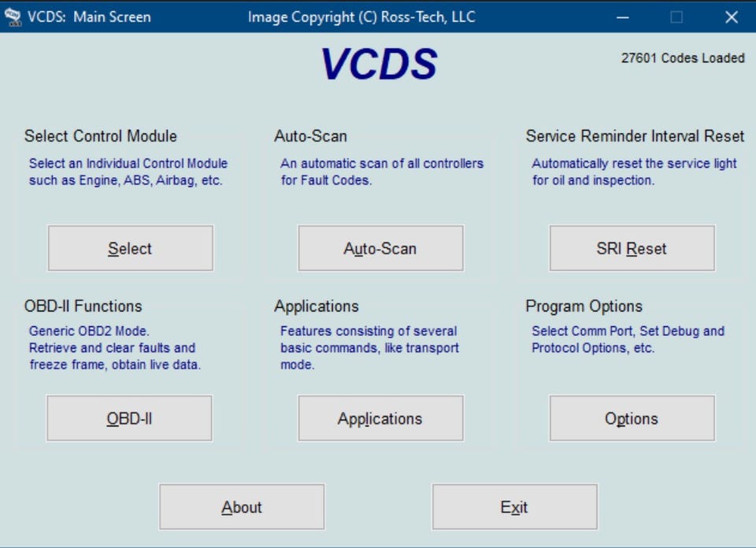The image size is (756, 548).
Task: Launch the Applications screen
Action: point(380,418)
